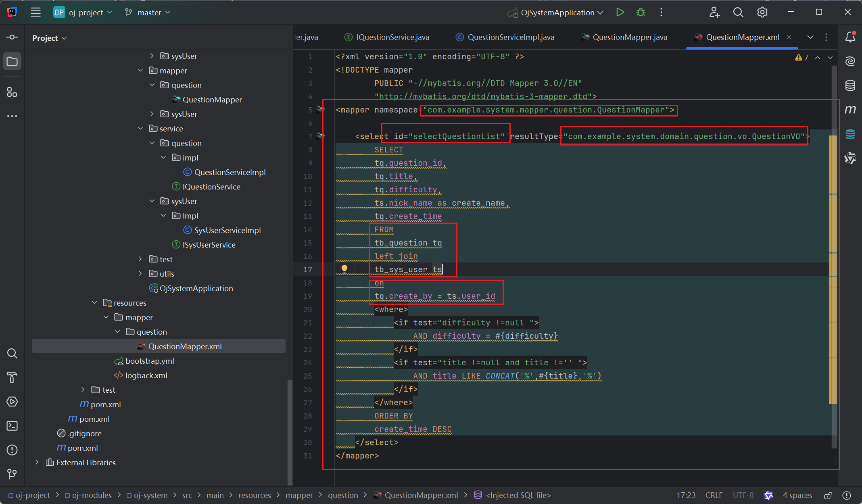Start debugging with the bug icon
This screenshot has height=504, width=862.
pos(641,12)
